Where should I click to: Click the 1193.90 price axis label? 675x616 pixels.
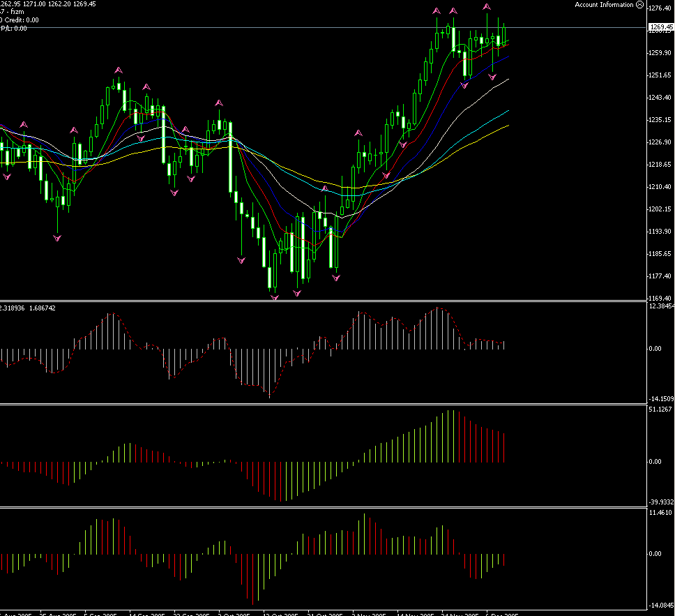coord(661,232)
